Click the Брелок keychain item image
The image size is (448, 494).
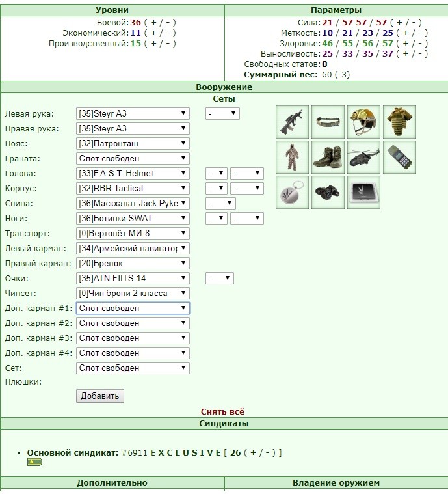(x=292, y=192)
